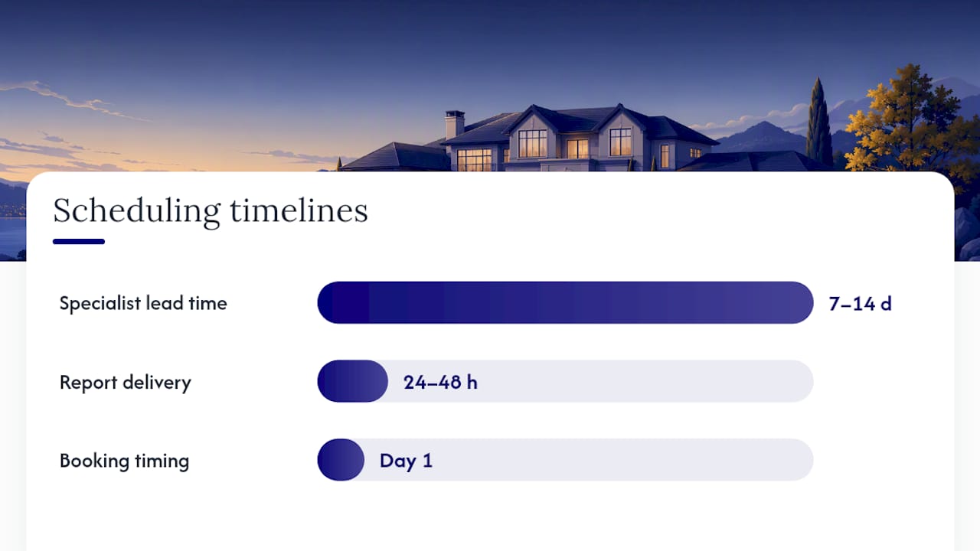The image size is (980, 551).
Task: Click the filled portion of Report delivery bar
Action: 353,381
